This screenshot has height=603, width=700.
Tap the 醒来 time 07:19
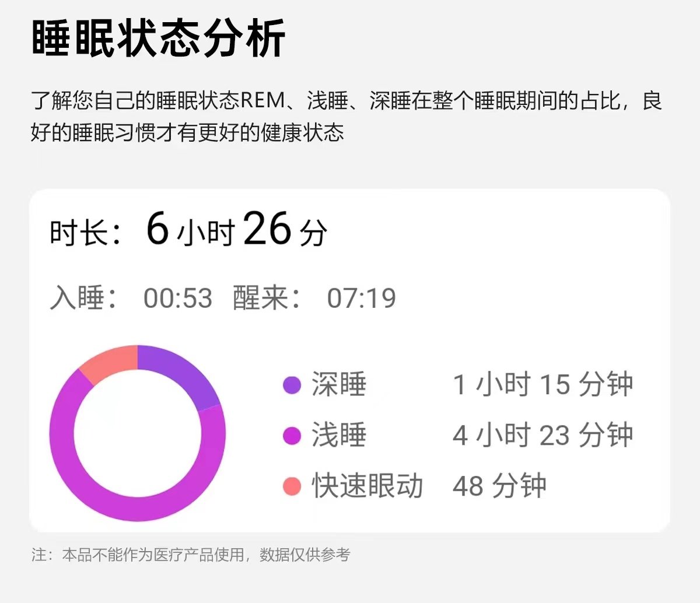(x=361, y=299)
